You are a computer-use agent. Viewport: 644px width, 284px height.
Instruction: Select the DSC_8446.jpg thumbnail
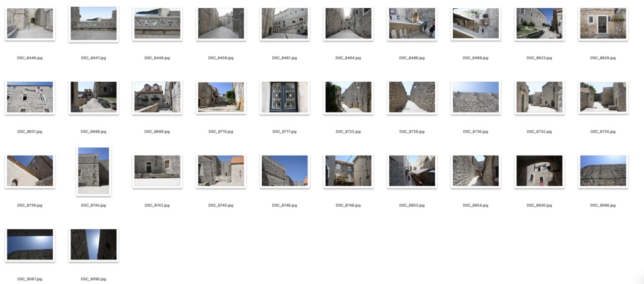(30, 23)
